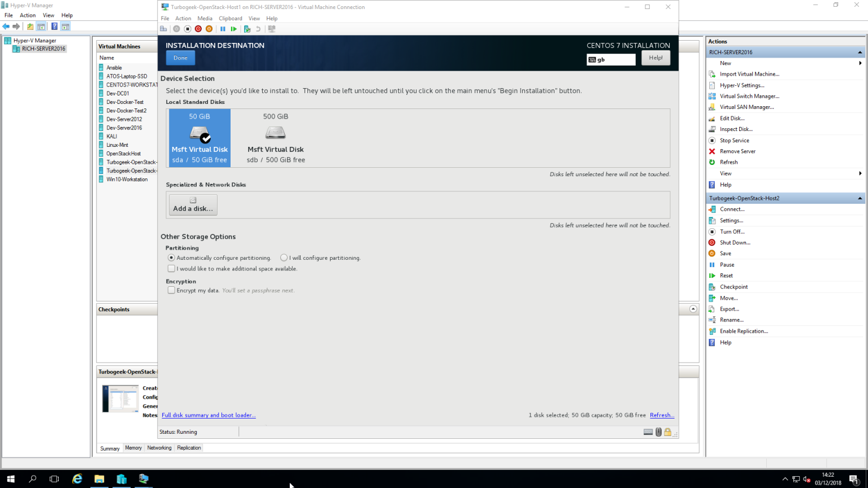
Task: Select the Win10-Workstation virtual machine
Action: coord(127,180)
